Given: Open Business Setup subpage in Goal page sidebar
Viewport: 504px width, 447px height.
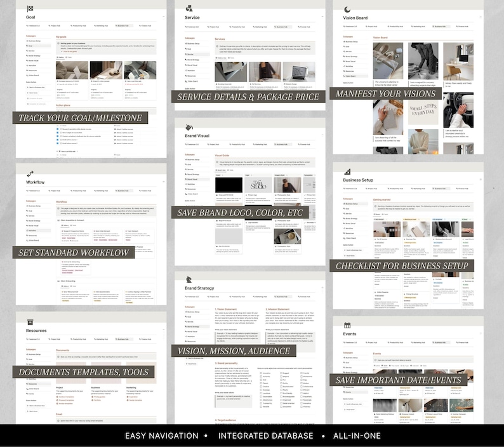Looking at the screenshot, I should pyautogui.click(x=34, y=41).
